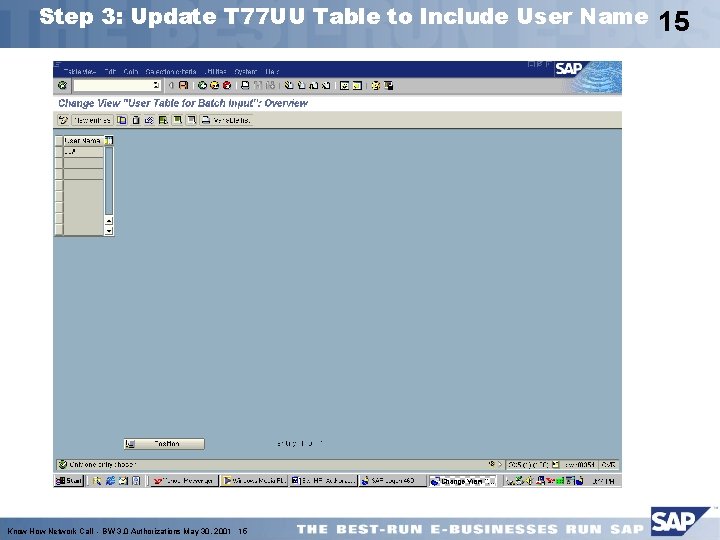Screen dimensions: 720x540
Task: Open table settings icon beside User Name
Action: tap(109, 141)
